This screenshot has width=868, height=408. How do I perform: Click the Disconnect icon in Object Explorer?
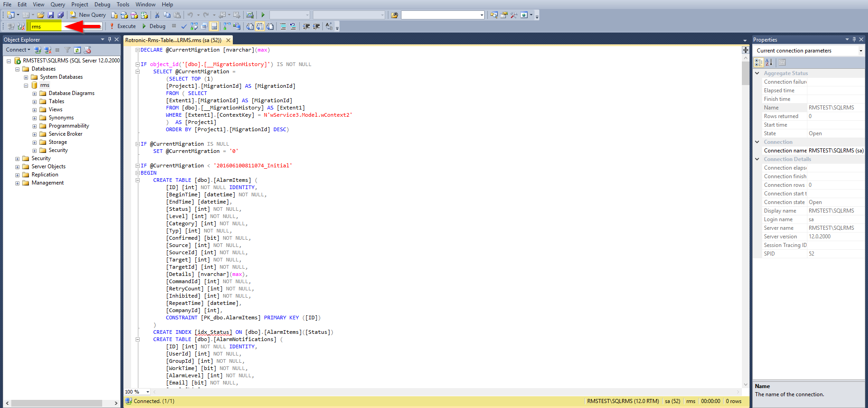tap(47, 50)
